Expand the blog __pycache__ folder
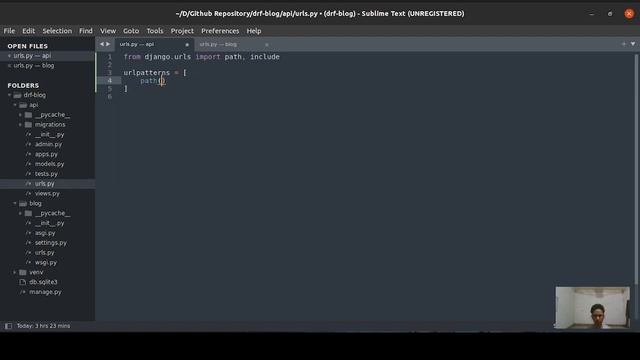The height and width of the screenshot is (360, 640). click(20, 213)
